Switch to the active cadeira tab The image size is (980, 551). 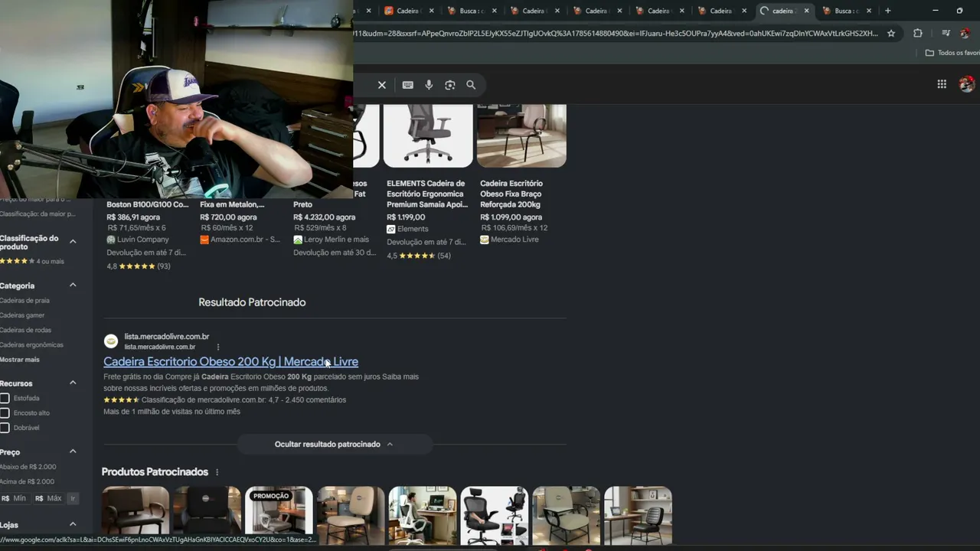pyautogui.click(x=785, y=11)
